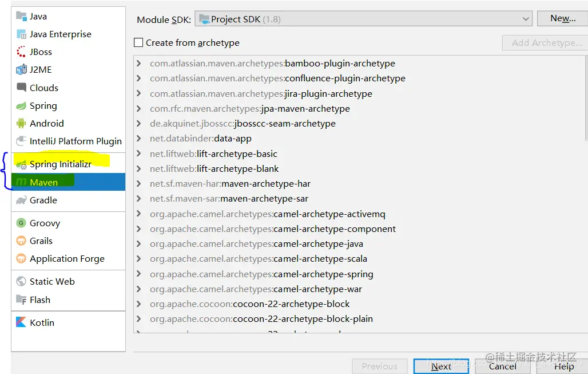Expand camel-archetype-component entry
The width and height of the screenshot is (588, 374).
click(139, 229)
